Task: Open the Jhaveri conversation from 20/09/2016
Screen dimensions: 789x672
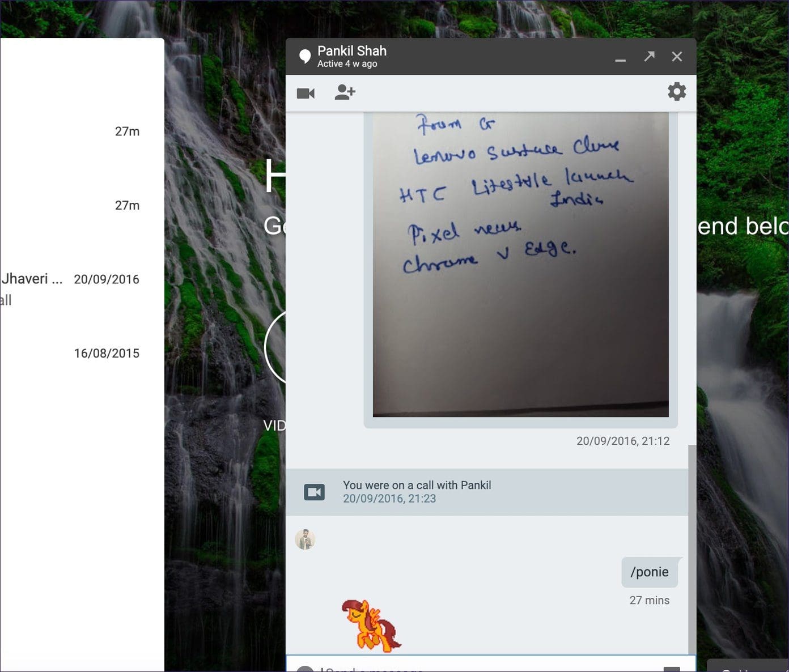Action: tap(82, 288)
